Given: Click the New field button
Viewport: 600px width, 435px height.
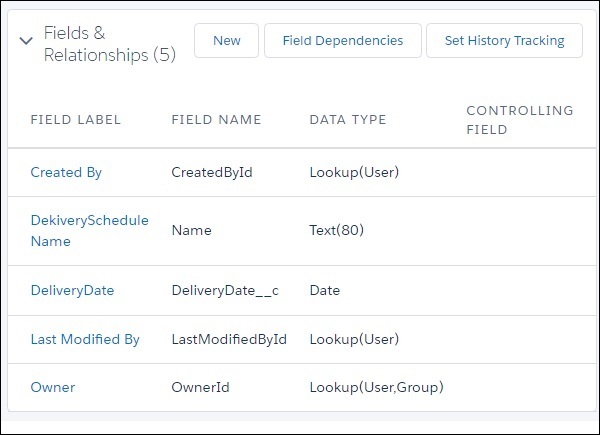Looking at the screenshot, I should pyautogui.click(x=227, y=41).
